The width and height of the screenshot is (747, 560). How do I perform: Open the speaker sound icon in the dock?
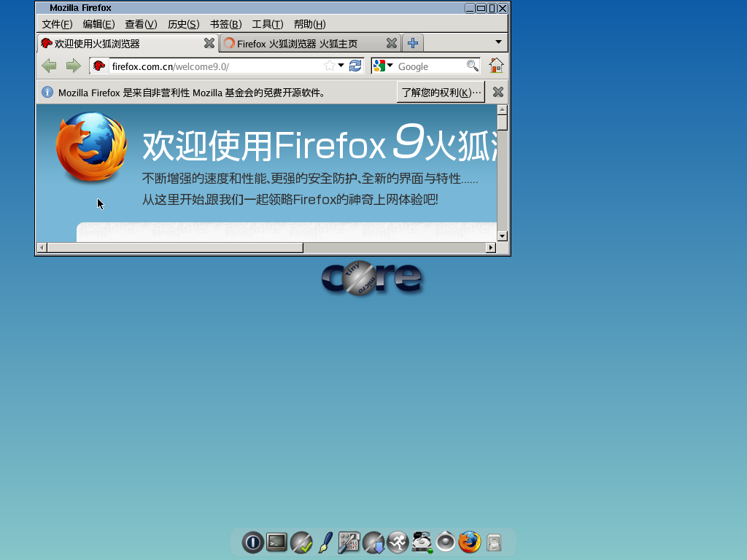tap(446, 542)
